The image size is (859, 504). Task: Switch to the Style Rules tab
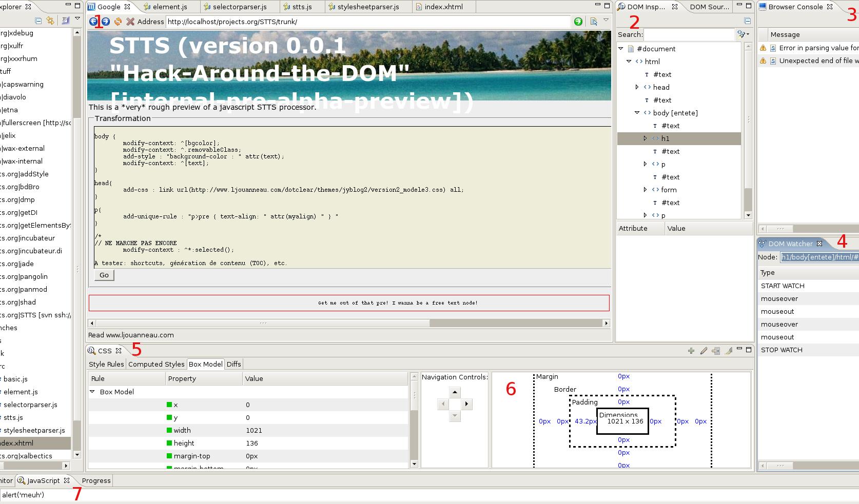[x=106, y=364]
